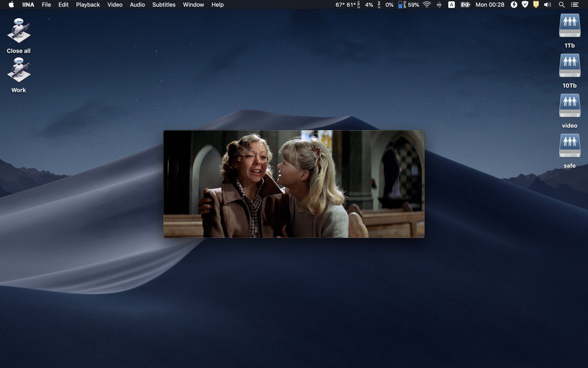Open the keyboard input source 'A' menu
The width and height of the screenshot is (588, 368).
pyautogui.click(x=452, y=5)
